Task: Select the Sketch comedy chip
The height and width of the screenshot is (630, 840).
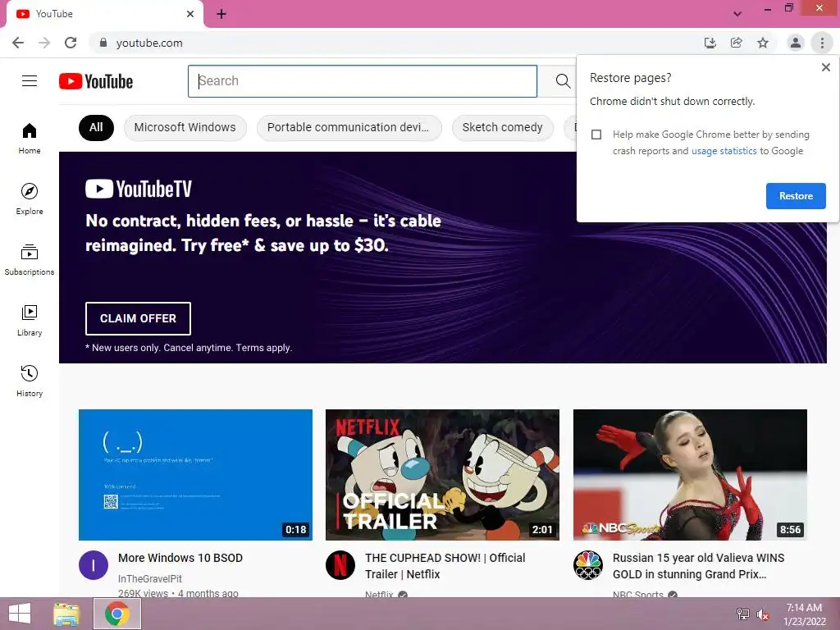Action: (503, 127)
